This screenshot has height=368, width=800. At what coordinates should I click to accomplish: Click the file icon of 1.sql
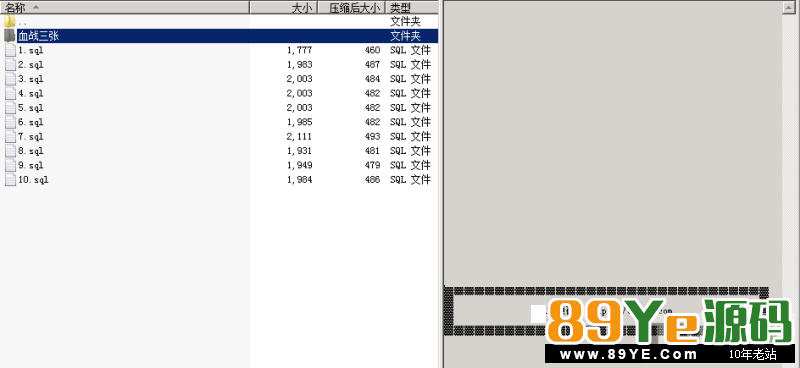pyautogui.click(x=10, y=50)
